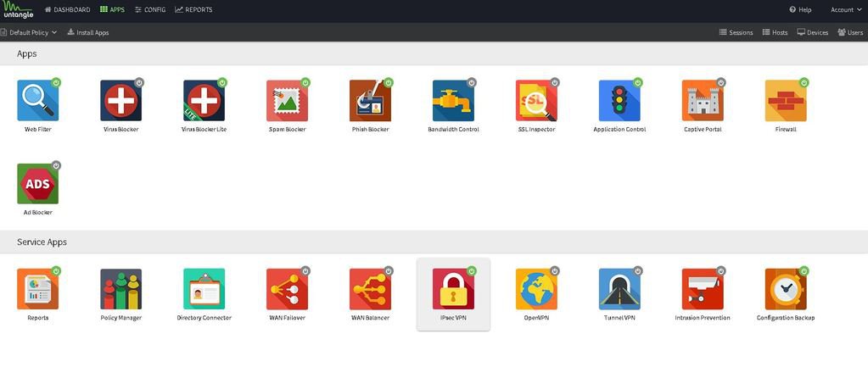View Devices list
The width and height of the screenshot is (868, 367).
pyautogui.click(x=813, y=32)
